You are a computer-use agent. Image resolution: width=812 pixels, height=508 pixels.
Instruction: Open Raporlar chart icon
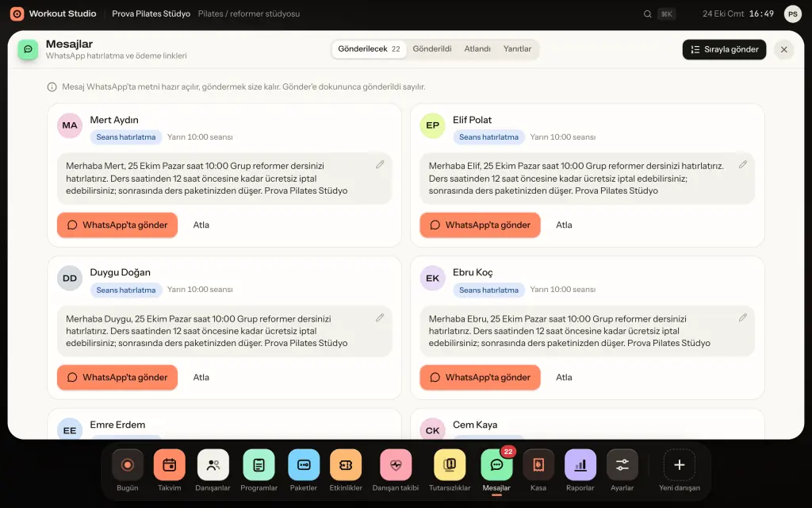(580, 464)
